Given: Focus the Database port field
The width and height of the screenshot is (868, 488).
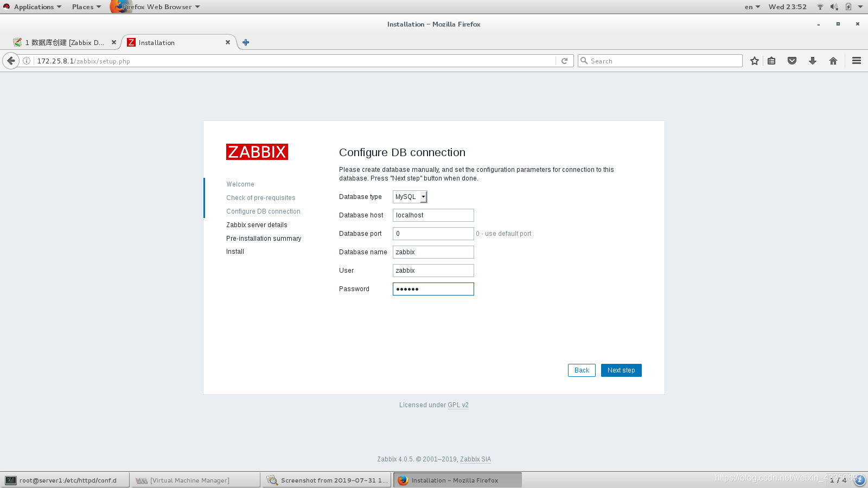Looking at the screenshot, I should point(433,234).
